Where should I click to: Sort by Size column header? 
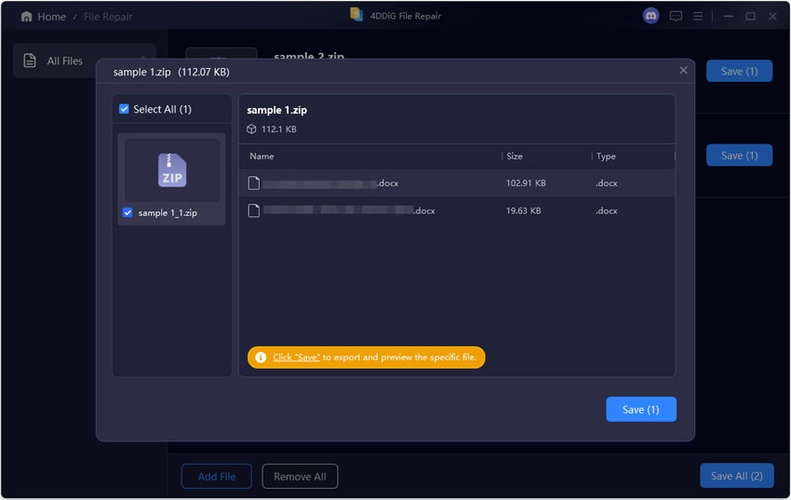(514, 156)
